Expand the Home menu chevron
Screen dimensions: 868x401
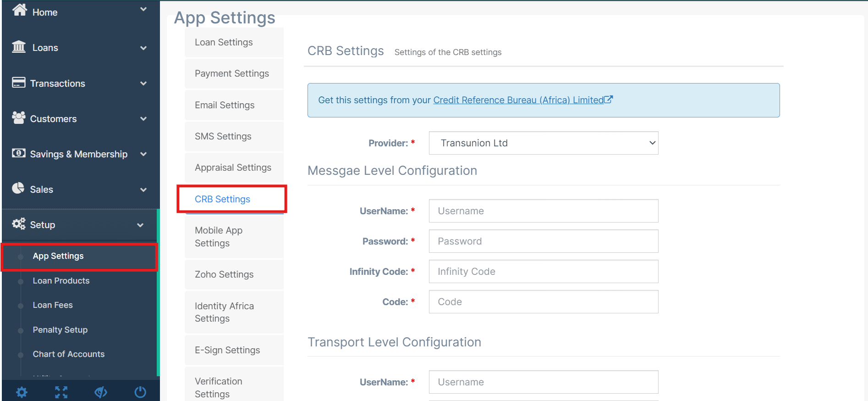coord(143,10)
